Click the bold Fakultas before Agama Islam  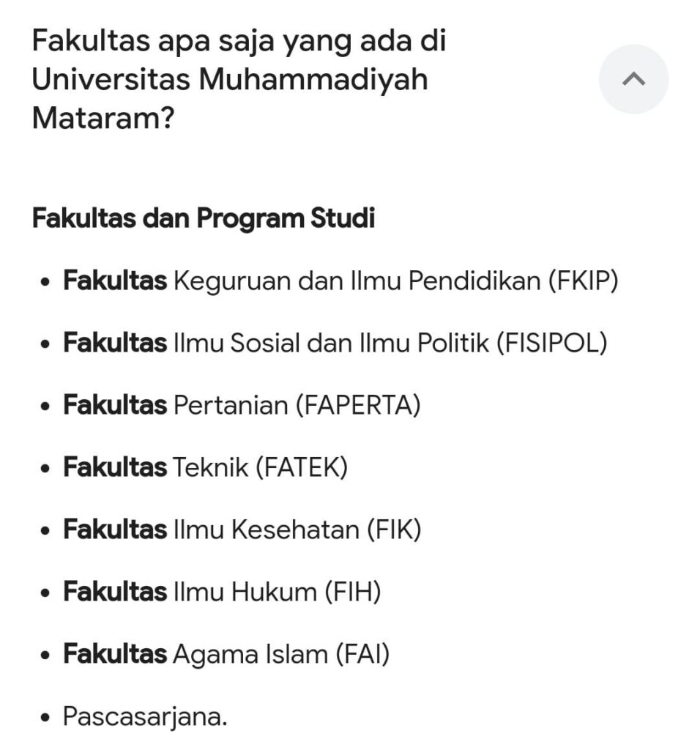[x=115, y=654]
